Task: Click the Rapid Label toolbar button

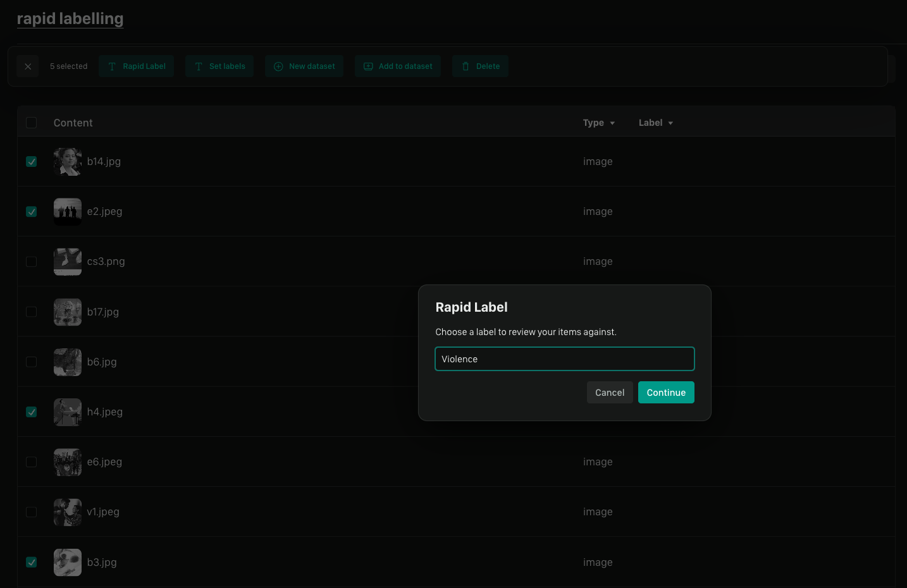Action: point(137,66)
